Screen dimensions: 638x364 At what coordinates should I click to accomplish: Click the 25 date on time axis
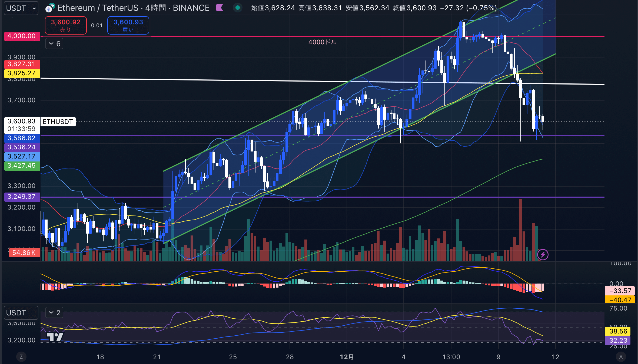pos(233,357)
